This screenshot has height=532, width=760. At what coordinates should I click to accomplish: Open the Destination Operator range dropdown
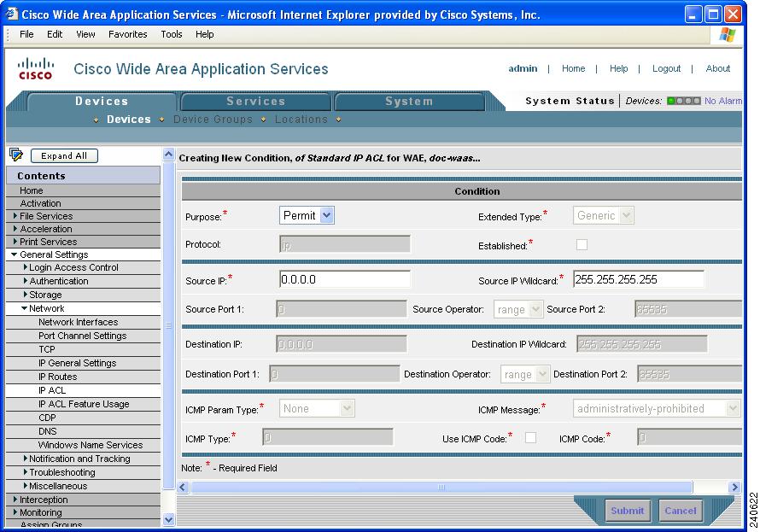pyautogui.click(x=525, y=374)
